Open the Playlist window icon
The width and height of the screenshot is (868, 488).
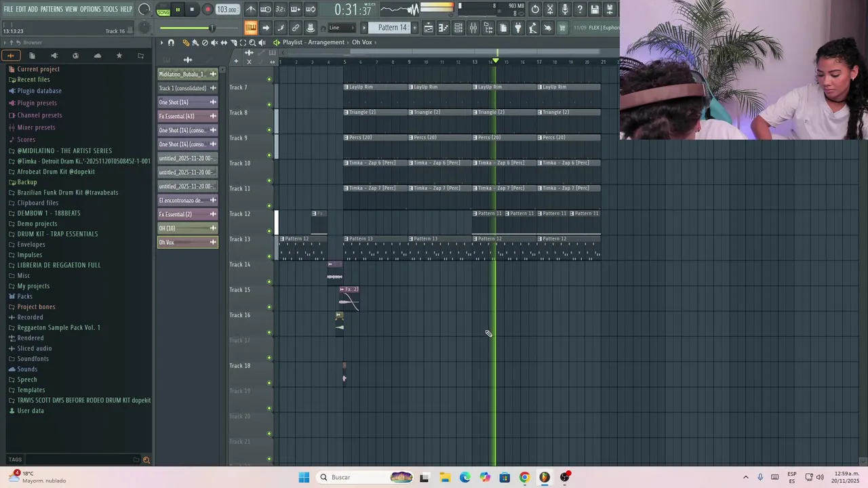point(429,28)
